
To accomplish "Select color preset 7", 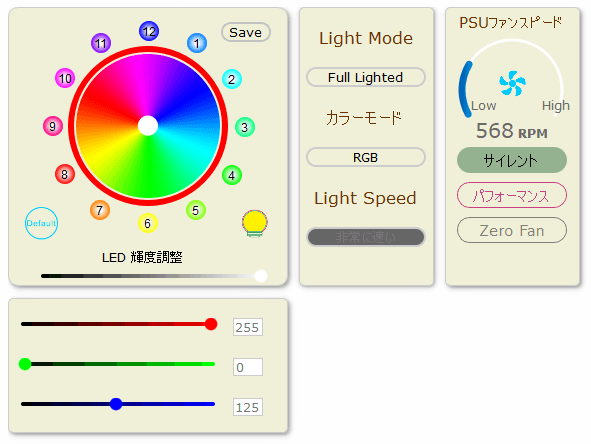I will [x=100, y=210].
